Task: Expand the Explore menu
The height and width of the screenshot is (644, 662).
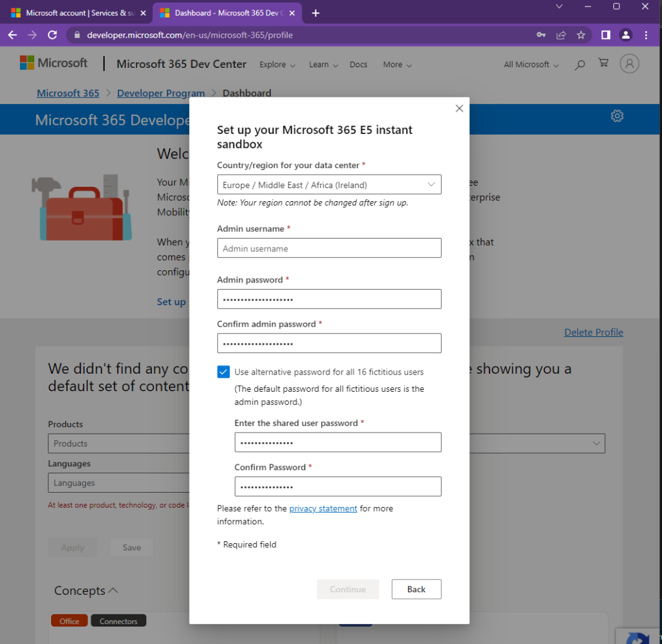Action: tap(277, 65)
